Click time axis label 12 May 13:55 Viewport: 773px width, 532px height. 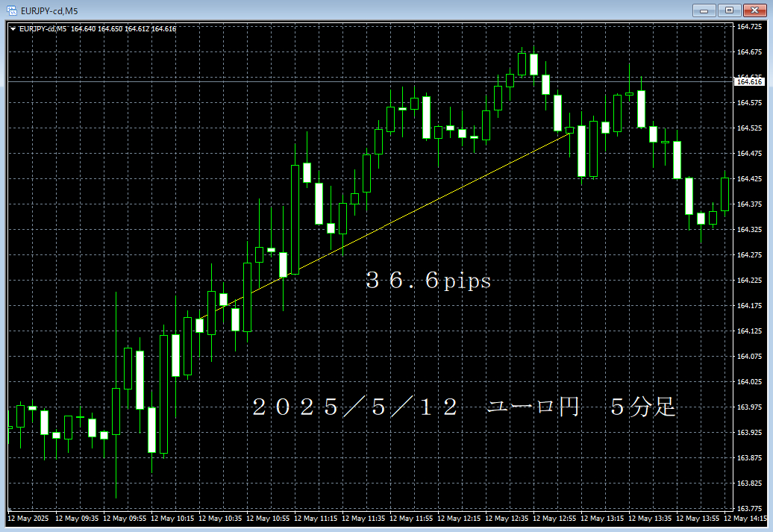point(698,518)
